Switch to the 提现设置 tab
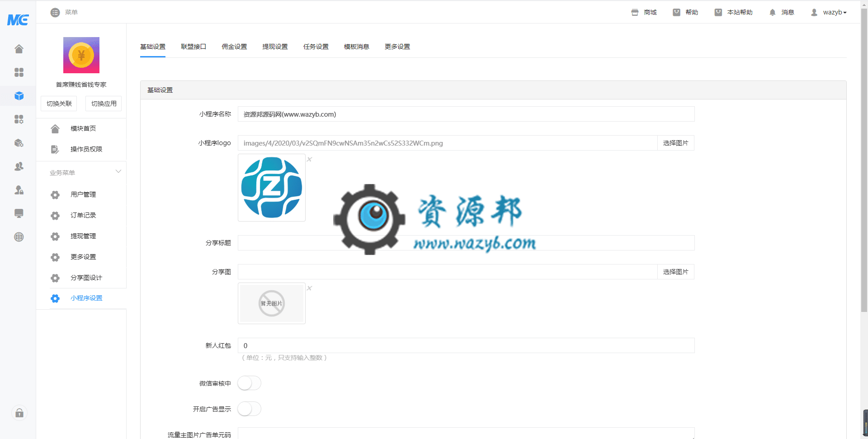Screen dimensions: 868x439 (275, 47)
